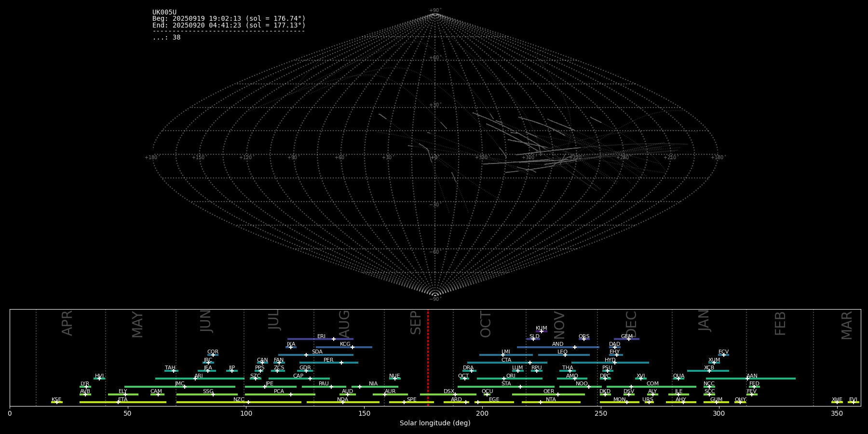Click the ORS shower label
The height and width of the screenshot is (434, 868).
pyautogui.click(x=584, y=337)
